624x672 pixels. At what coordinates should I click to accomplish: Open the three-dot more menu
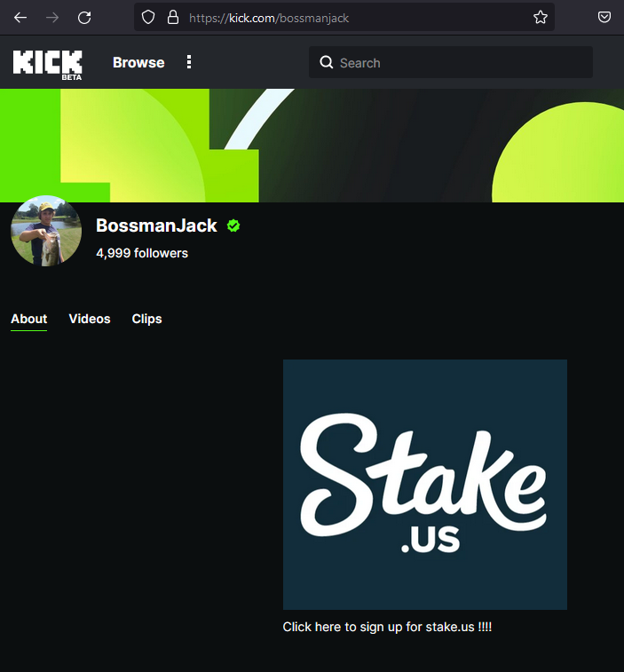pos(189,62)
